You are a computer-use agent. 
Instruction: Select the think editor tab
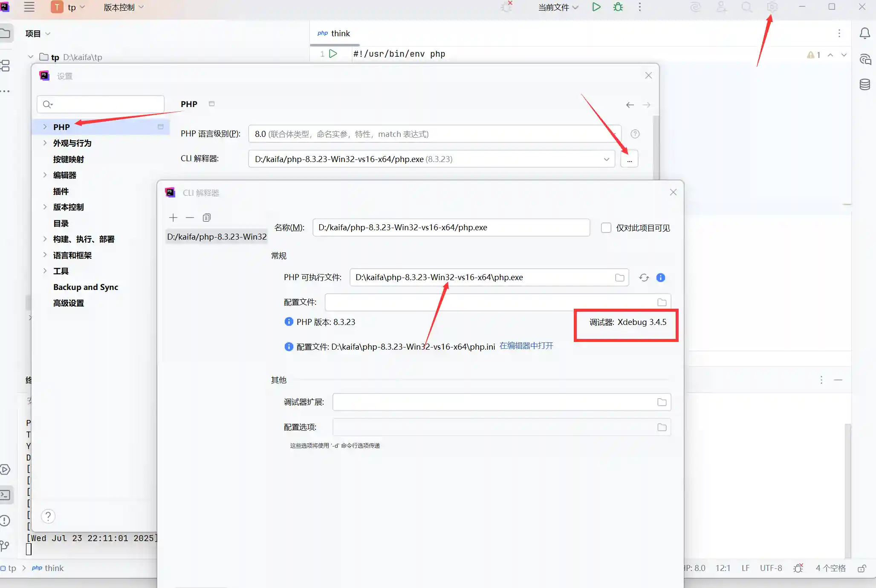point(334,33)
